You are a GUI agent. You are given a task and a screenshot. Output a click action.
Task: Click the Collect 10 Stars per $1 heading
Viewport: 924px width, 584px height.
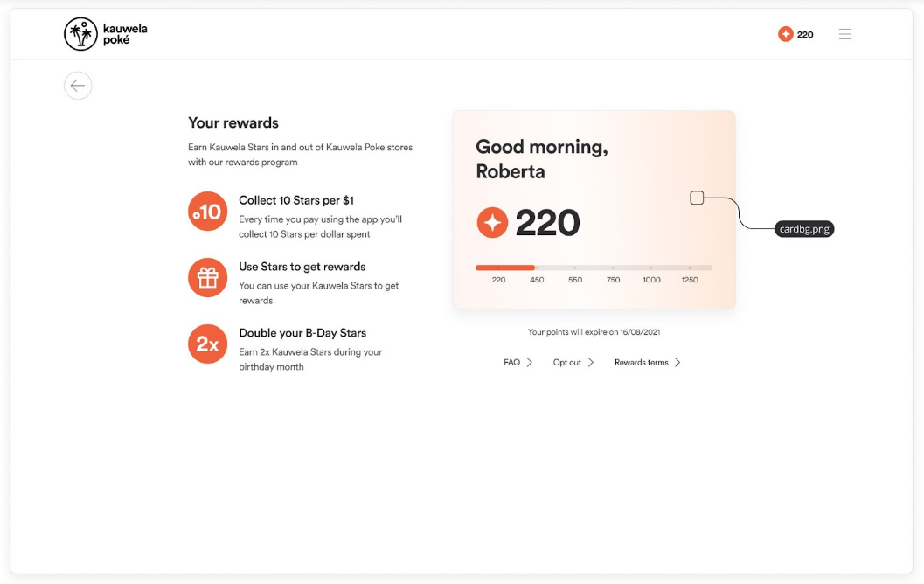click(x=296, y=200)
